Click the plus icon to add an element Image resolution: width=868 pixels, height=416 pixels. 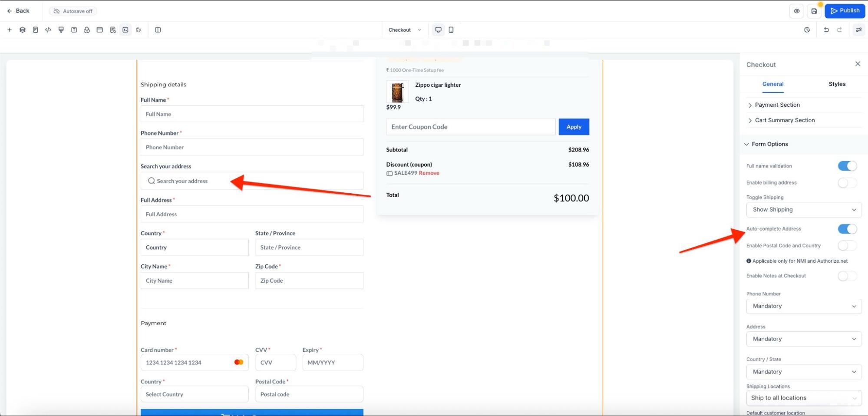coord(10,30)
